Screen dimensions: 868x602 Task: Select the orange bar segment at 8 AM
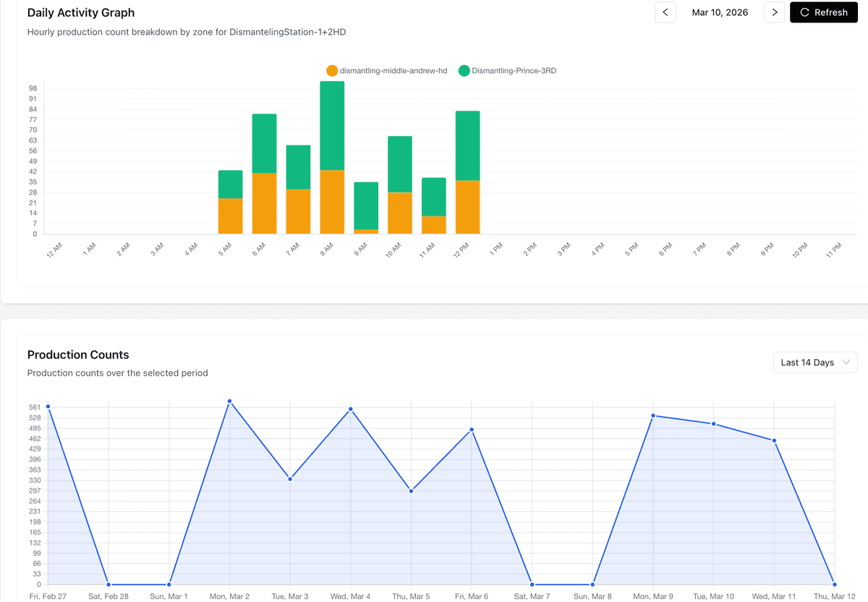coord(331,203)
